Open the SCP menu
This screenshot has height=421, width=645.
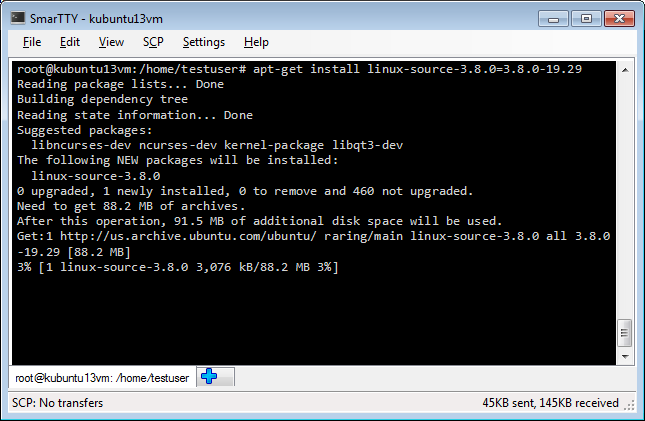tap(153, 42)
